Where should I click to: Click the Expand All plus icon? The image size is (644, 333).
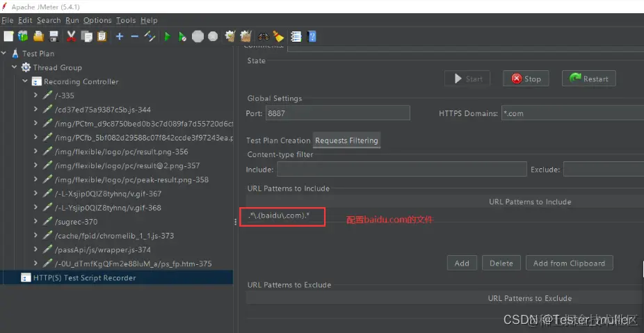(x=120, y=37)
